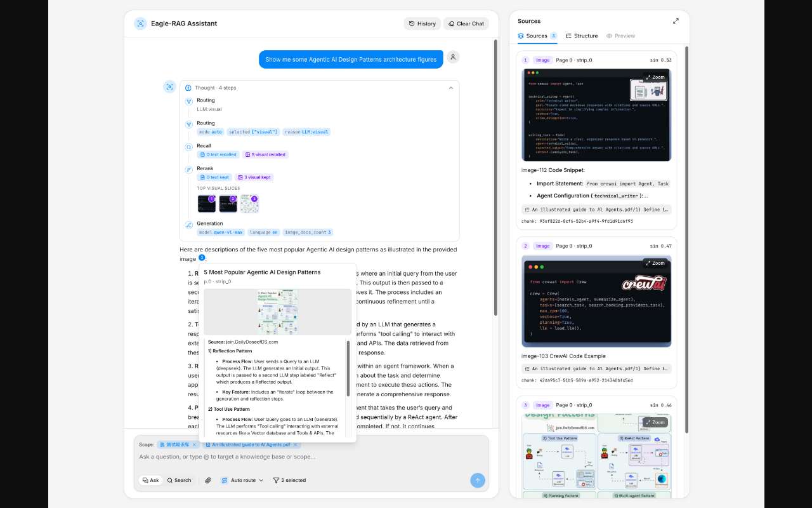This screenshot has height=508, width=812.
Task: Open the Auto route dropdown
Action: (x=242, y=480)
